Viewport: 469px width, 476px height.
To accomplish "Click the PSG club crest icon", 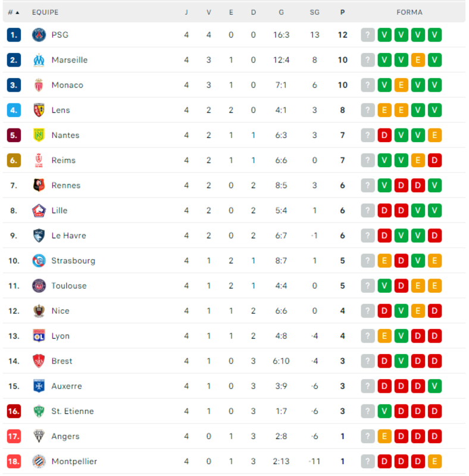I will [39, 35].
